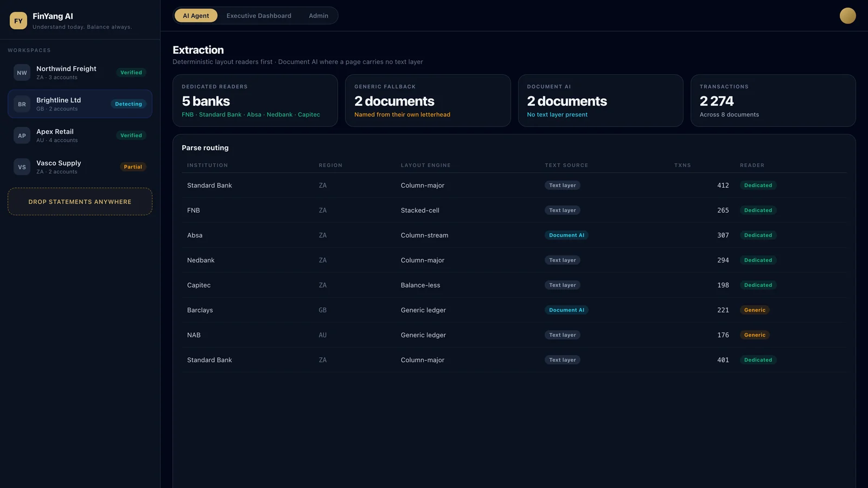Click the Dedicated badge in FNB row
Image resolution: width=868 pixels, height=488 pixels.
pyautogui.click(x=758, y=210)
